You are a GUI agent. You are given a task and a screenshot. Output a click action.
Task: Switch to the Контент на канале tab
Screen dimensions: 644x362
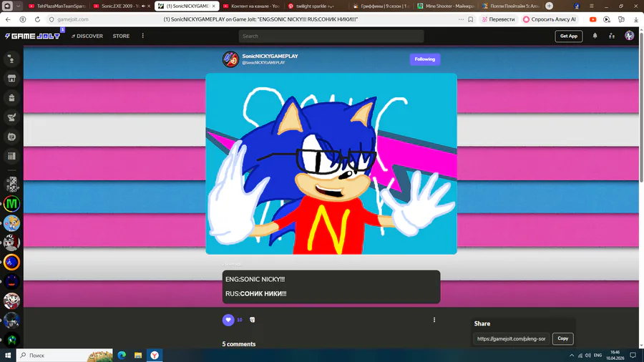pos(251,6)
